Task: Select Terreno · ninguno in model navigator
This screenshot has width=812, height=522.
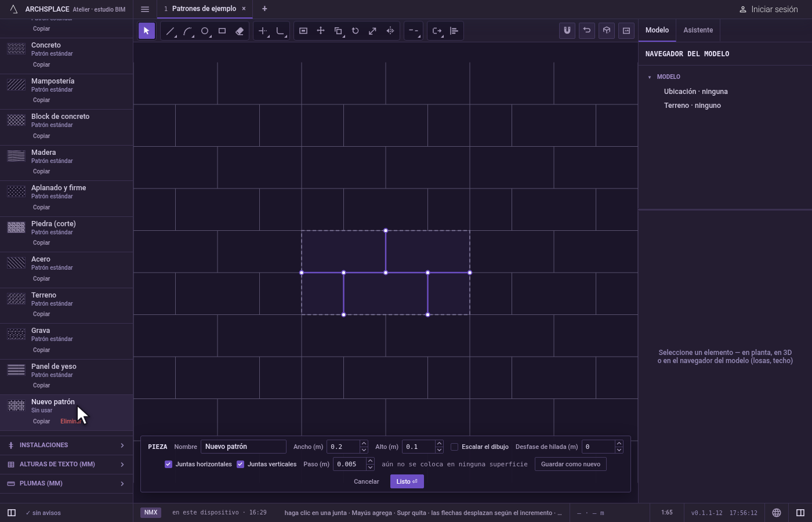Action: (693, 106)
